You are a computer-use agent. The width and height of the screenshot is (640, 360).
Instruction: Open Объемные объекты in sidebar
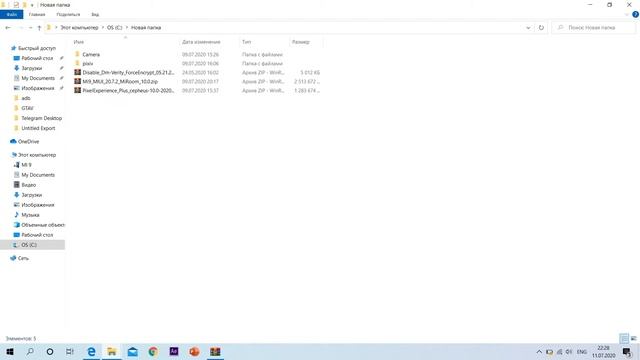pyautogui.click(x=43, y=225)
